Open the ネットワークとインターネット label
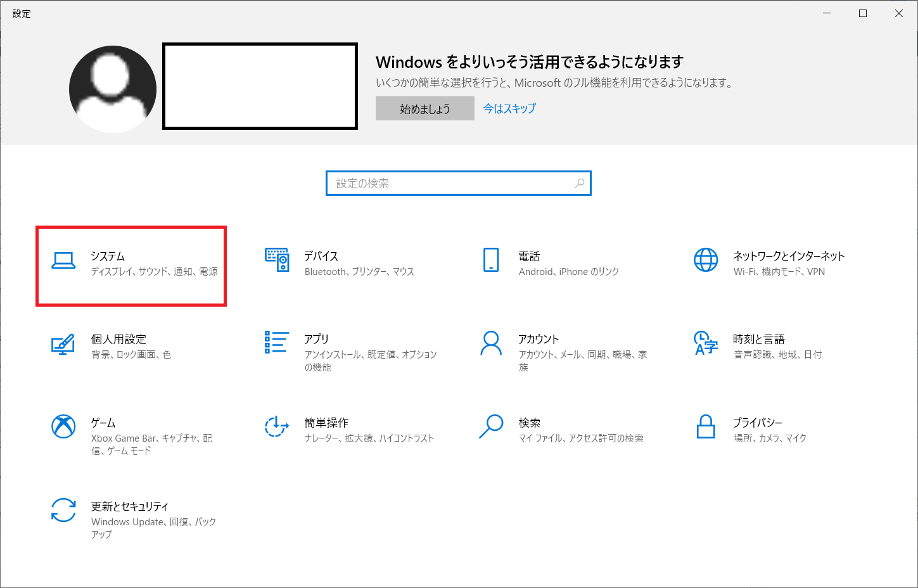918x588 pixels. [789, 256]
